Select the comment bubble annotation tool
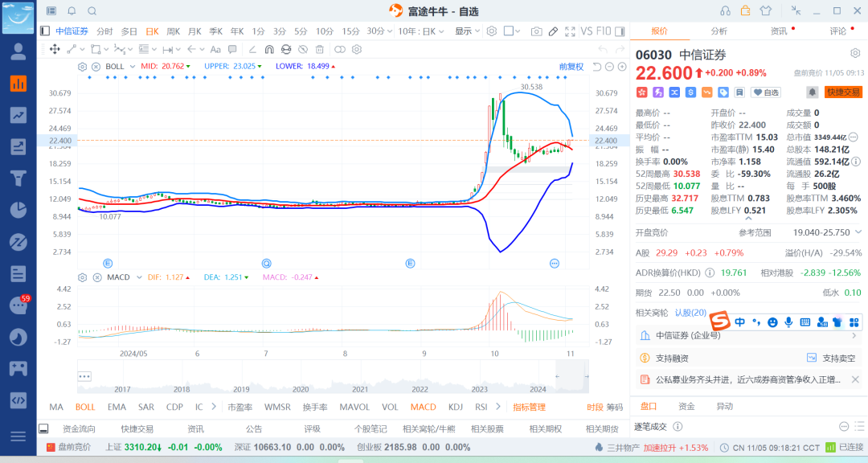 [x=232, y=49]
